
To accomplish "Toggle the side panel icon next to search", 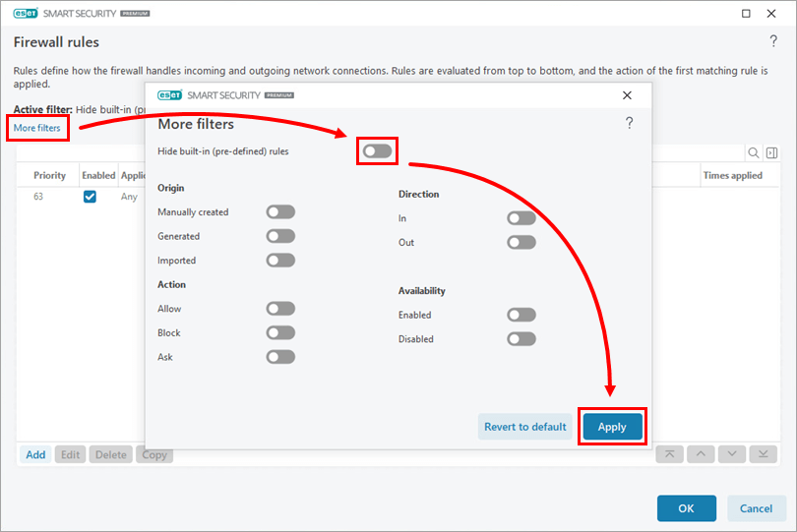I will click(x=771, y=152).
